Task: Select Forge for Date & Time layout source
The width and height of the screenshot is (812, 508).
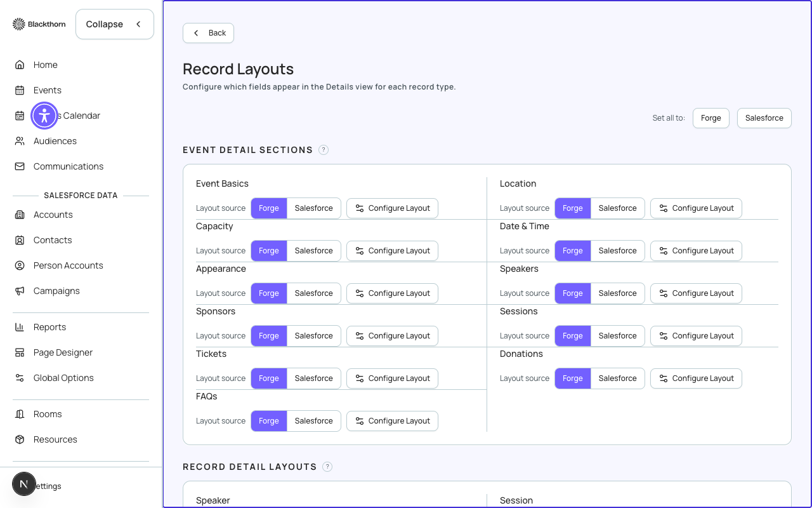Action: (x=573, y=251)
